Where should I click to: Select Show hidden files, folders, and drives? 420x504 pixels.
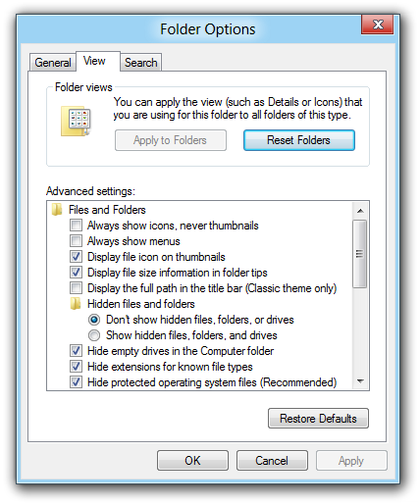point(94,335)
